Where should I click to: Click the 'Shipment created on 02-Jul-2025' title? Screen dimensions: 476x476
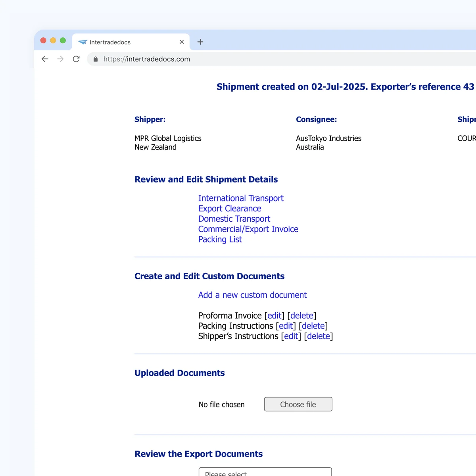coord(292,87)
